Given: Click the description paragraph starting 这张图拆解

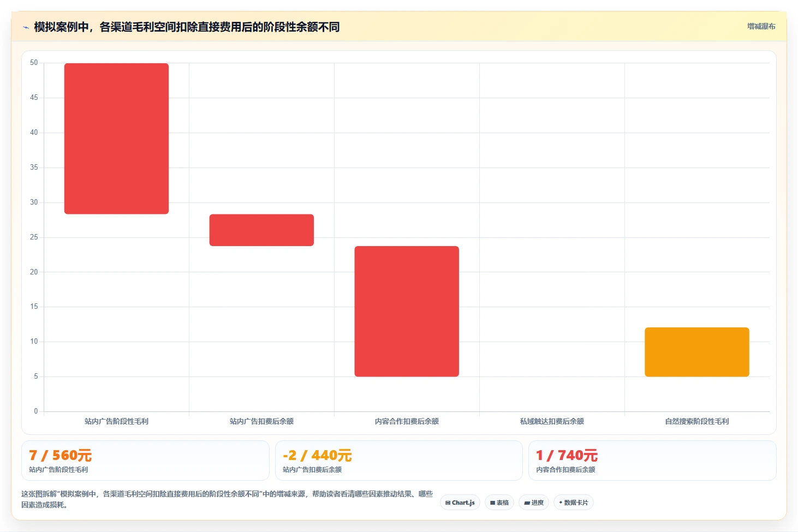Looking at the screenshot, I should coord(227,499).
